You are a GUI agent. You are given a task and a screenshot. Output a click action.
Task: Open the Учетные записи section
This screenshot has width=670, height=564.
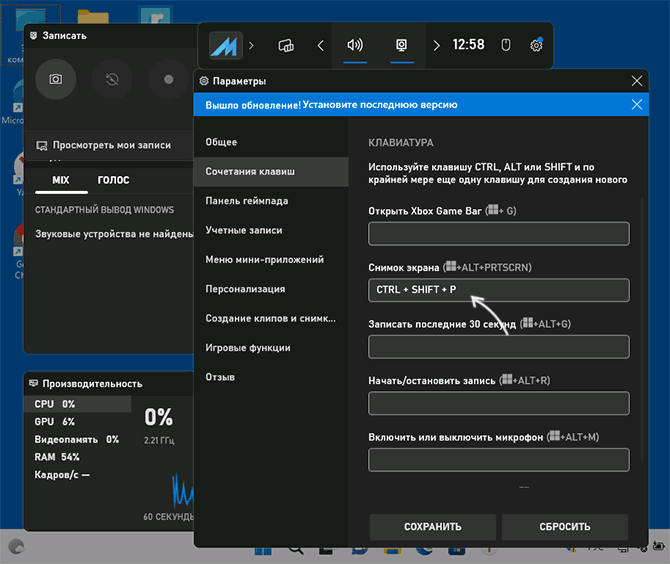pyautogui.click(x=271, y=230)
